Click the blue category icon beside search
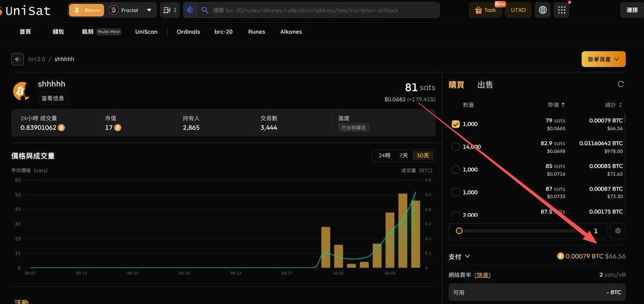 coord(189,10)
